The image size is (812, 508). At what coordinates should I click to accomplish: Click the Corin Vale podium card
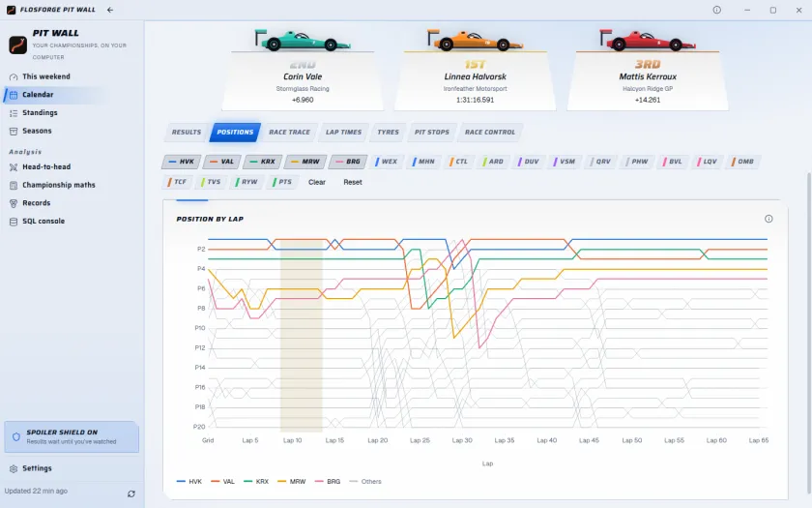303,81
